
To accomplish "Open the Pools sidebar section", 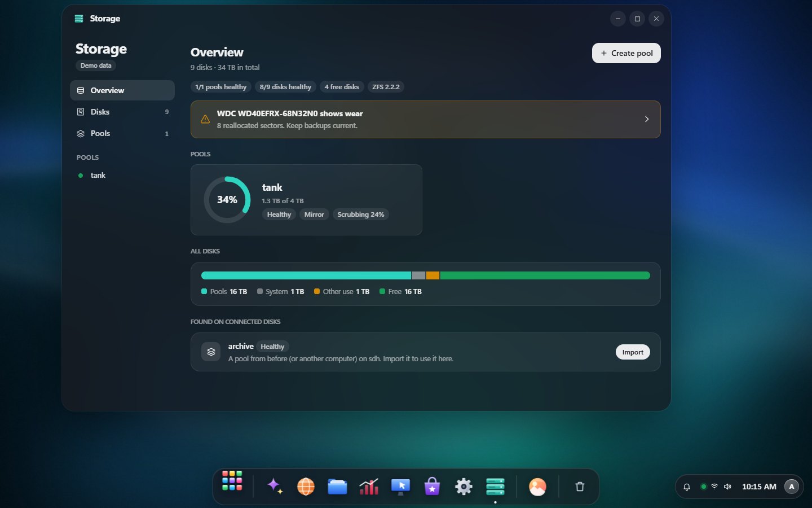I will [122, 133].
